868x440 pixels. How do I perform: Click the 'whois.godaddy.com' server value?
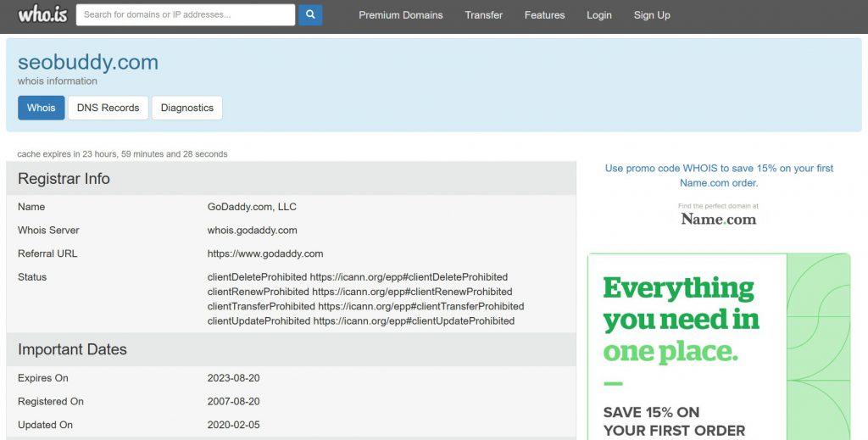click(253, 231)
